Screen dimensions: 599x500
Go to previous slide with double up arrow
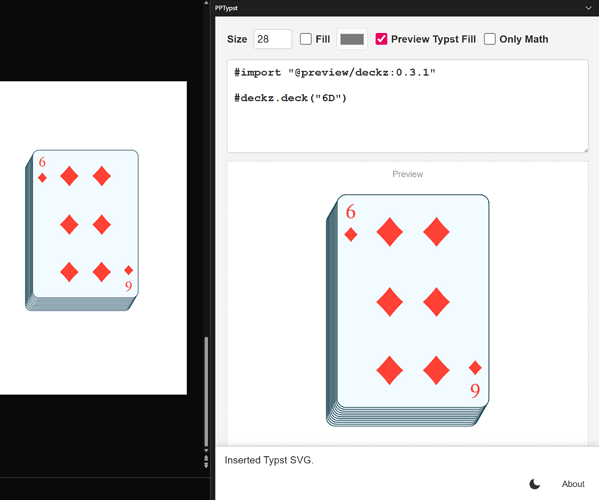pyautogui.click(x=206, y=457)
